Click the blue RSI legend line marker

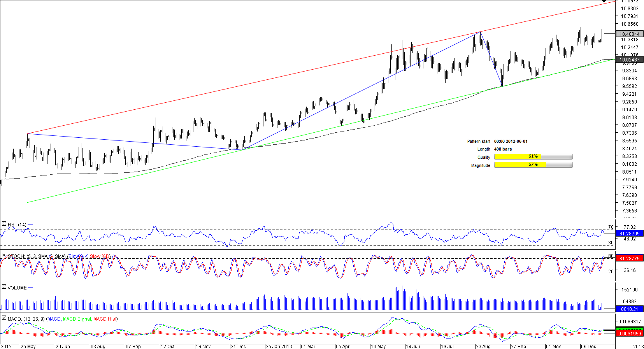coord(30,224)
